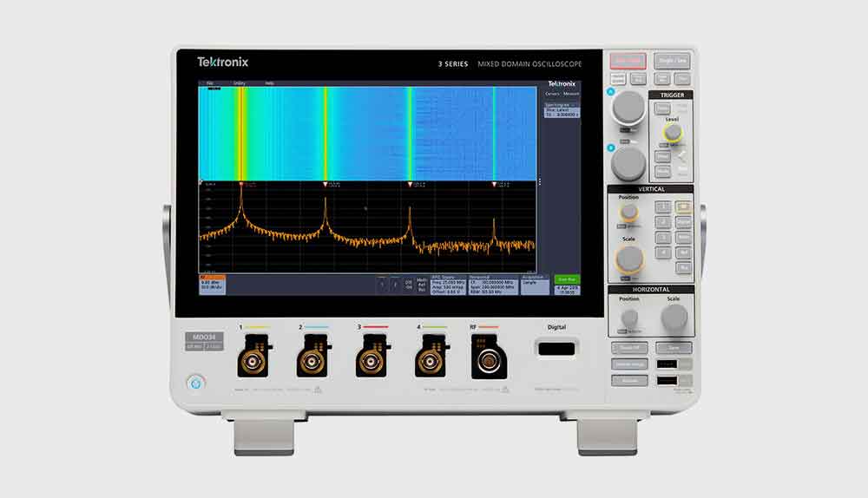
Task: Push the trigger Mode button
Action: click(x=662, y=172)
